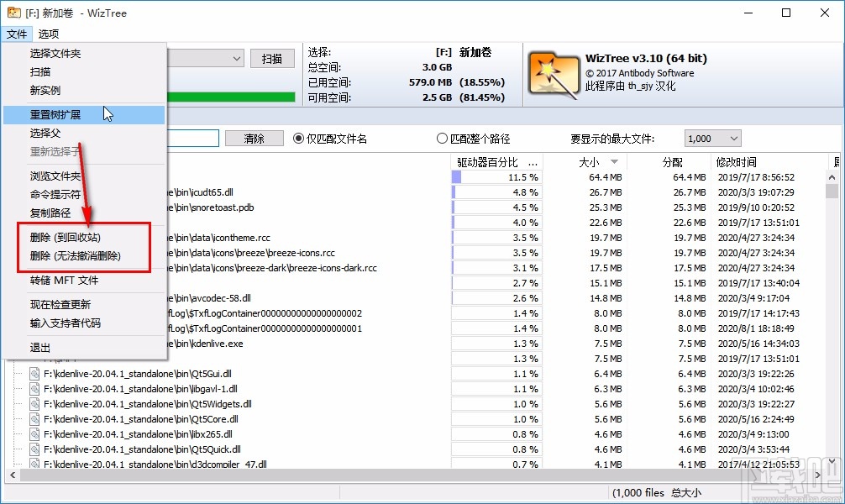The image size is (845, 504).
Task: Click file icon of libx265.dll row
Action: pos(34,434)
